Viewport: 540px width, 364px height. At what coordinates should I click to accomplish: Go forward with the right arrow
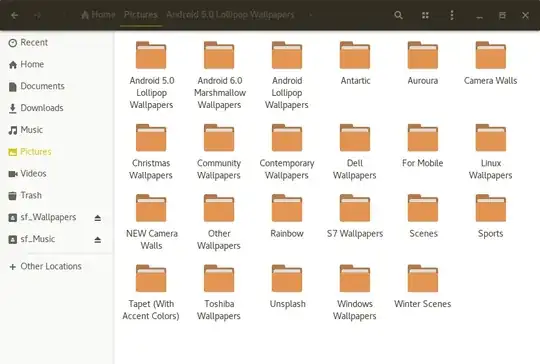point(38,15)
